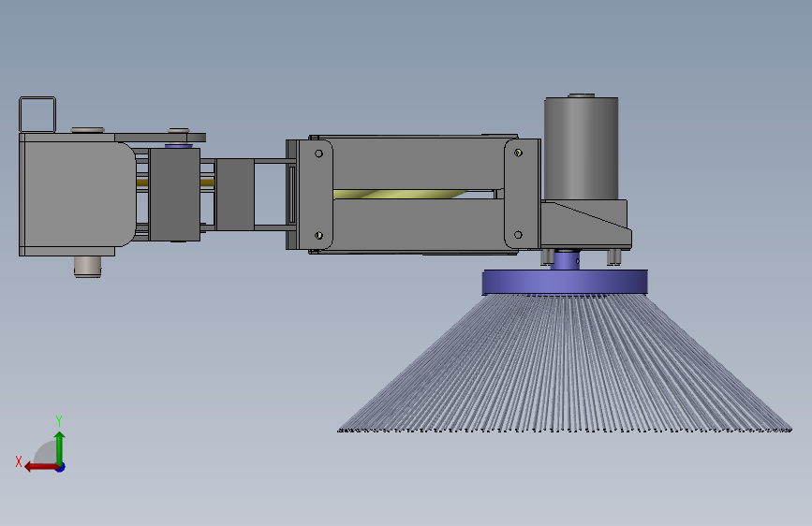
Task: Select the left pivot plate of the arm
Action: (x=315, y=195)
